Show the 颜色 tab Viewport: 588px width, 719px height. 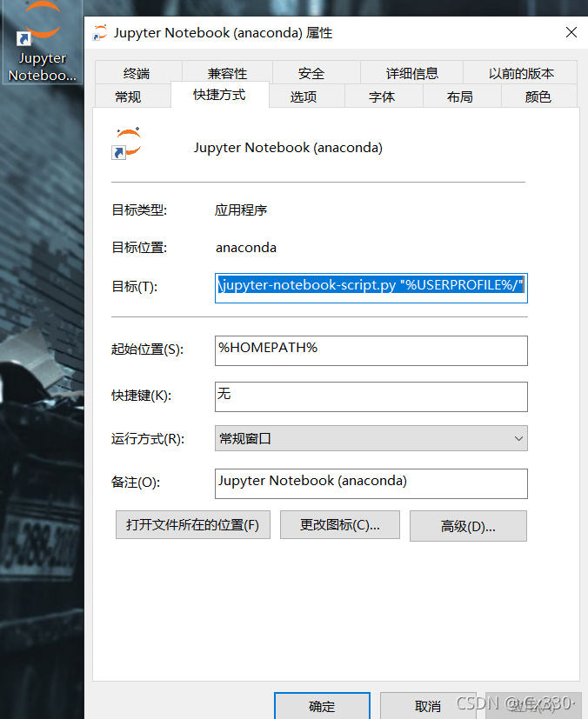538,97
